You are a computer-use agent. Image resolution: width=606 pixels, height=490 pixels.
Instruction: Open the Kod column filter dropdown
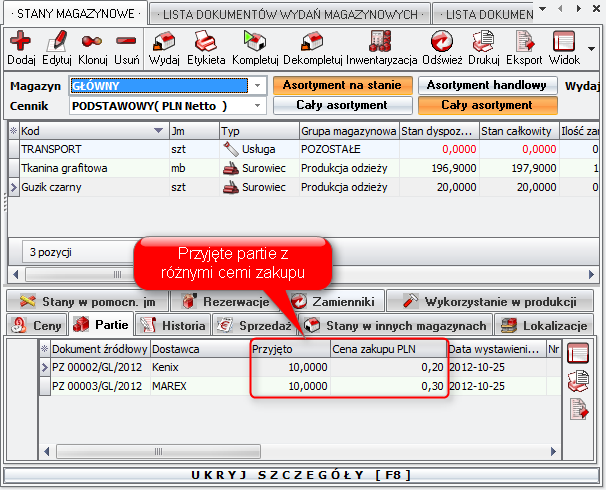click(x=158, y=131)
